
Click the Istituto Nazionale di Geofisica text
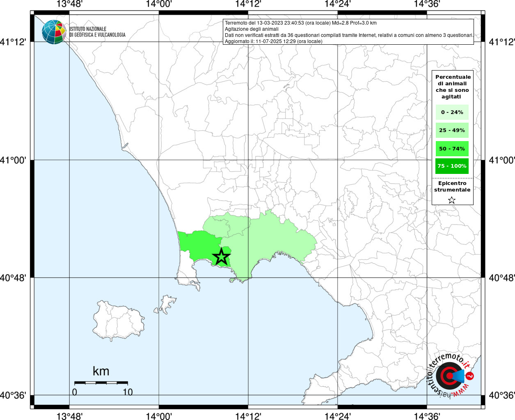[x=97, y=32]
